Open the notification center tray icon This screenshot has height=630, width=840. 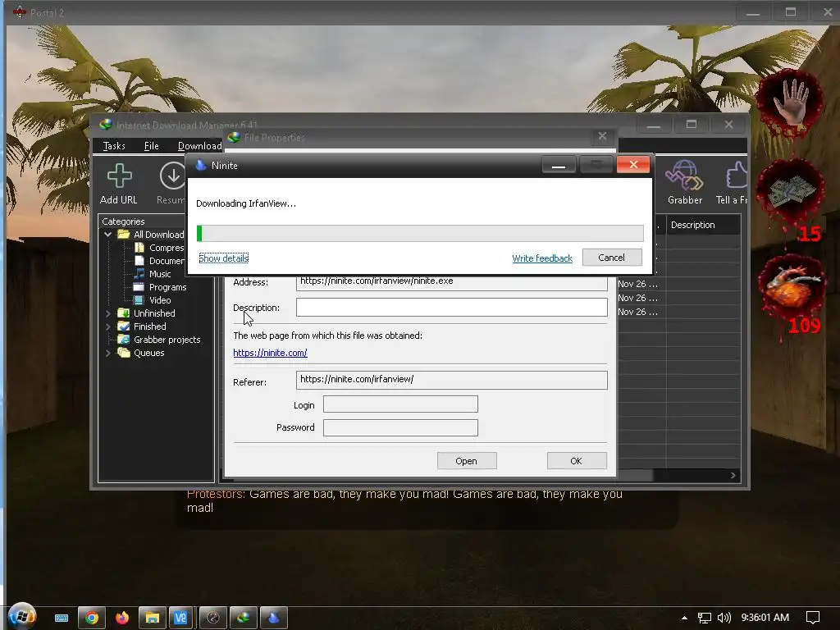point(813,618)
